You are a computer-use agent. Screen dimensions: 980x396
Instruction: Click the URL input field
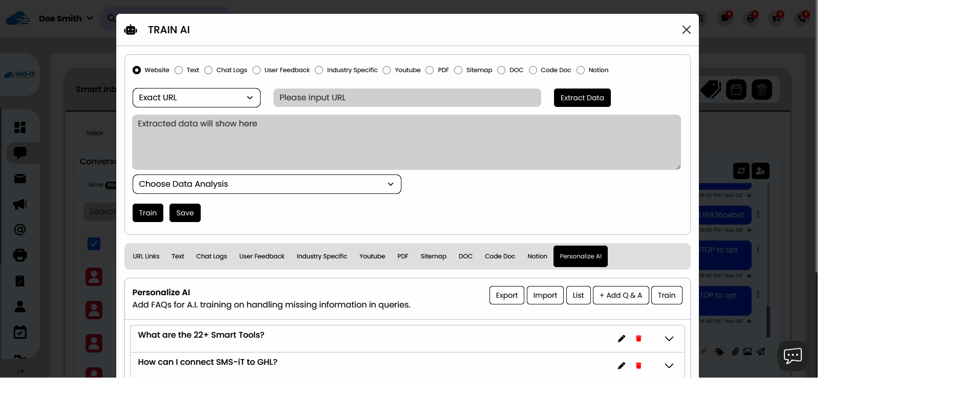pyautogui.click(x=407, y=98)
